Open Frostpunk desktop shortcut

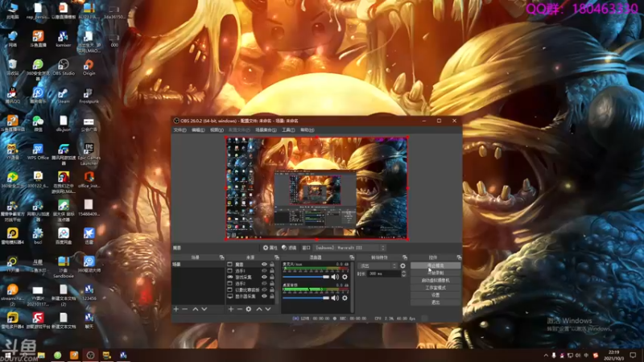(x=89, y=96)
